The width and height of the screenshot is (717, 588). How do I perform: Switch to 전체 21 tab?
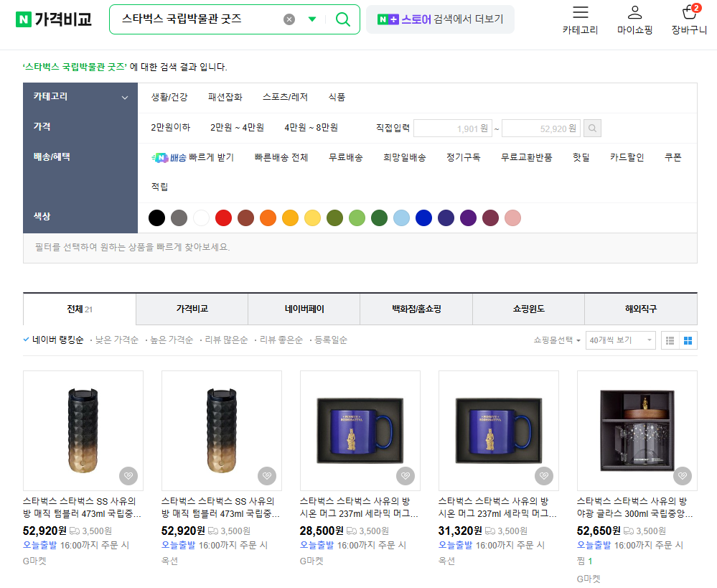click(80, 309)
